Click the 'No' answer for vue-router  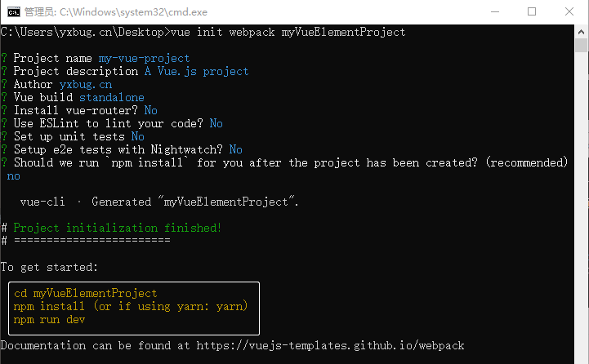point(151,110)
